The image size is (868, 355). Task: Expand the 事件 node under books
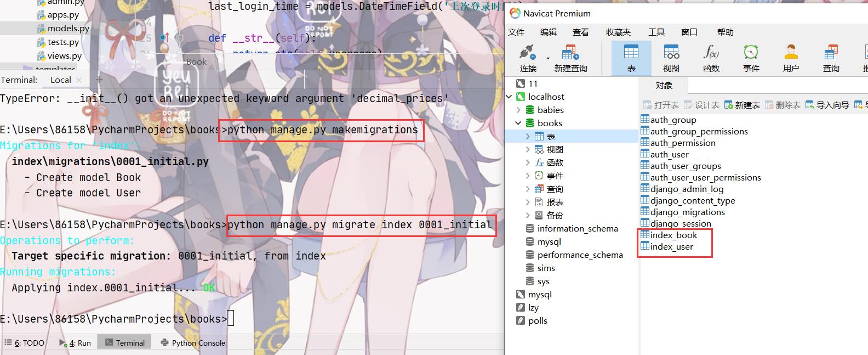click(x=528, y=176)
